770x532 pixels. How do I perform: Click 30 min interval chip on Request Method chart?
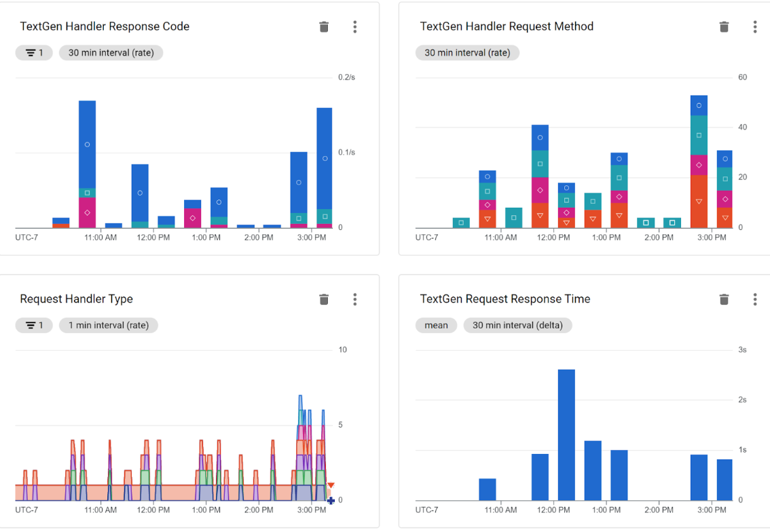[467, 52]
